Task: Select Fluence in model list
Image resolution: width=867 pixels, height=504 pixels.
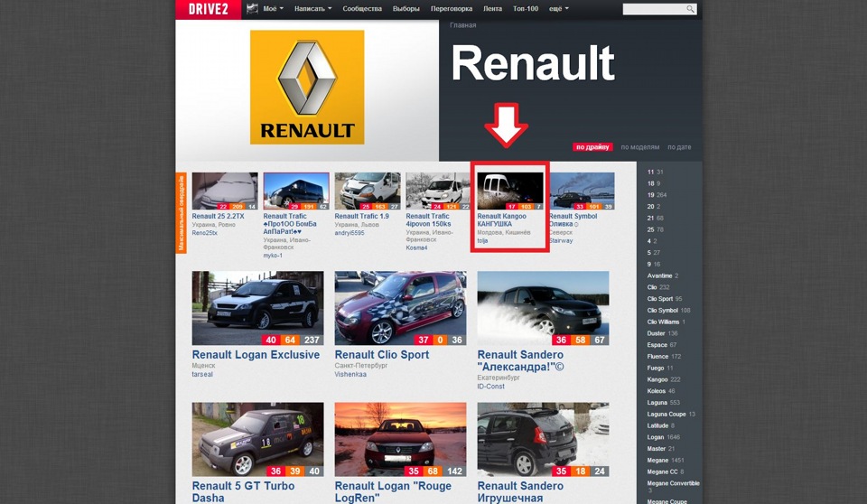Action: pyautogui.click(x=658, y=356)
